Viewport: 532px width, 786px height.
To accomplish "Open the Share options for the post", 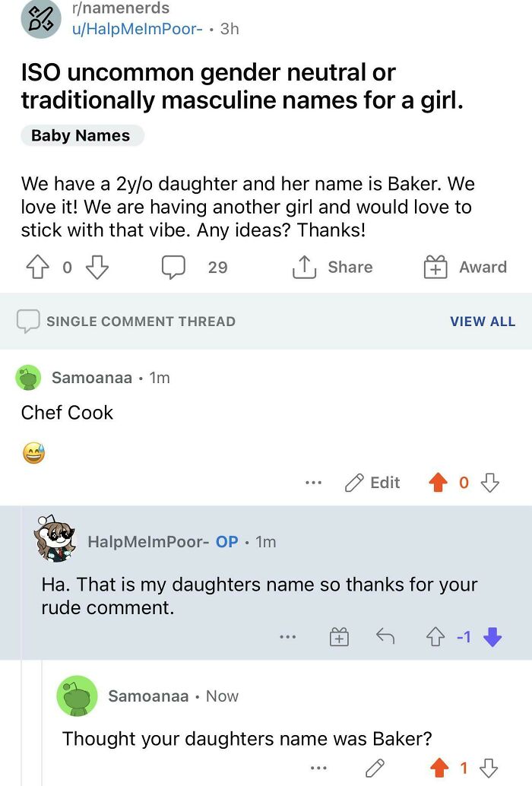I will (x=338, y=267).
